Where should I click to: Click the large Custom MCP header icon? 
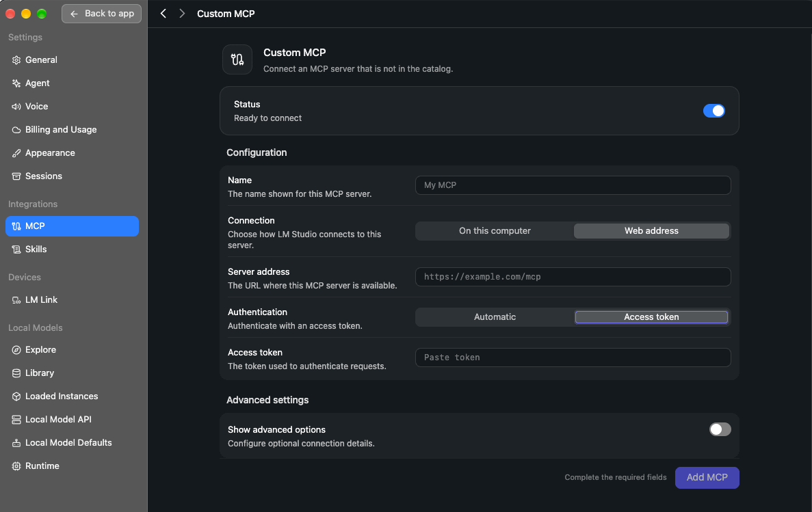(237, 59)
